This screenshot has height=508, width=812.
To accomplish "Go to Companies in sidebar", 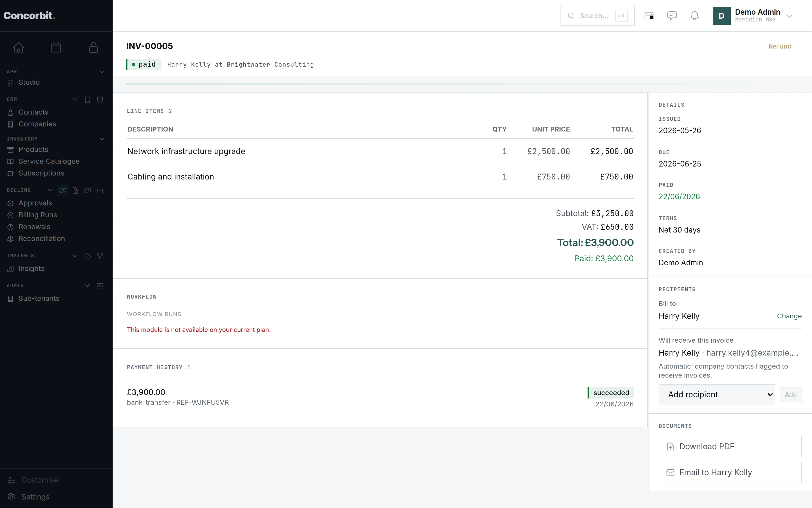I will (37, 124).
